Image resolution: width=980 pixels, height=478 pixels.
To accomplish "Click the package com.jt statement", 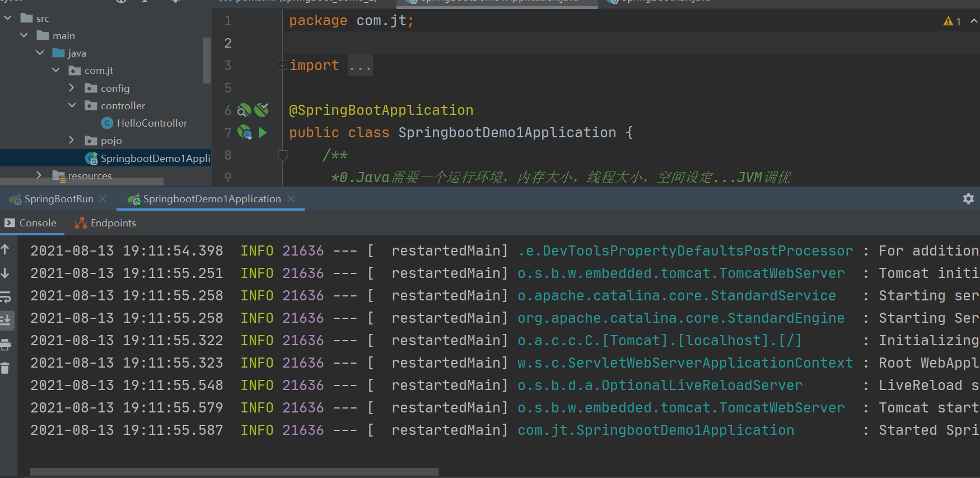I will point(351,21).
